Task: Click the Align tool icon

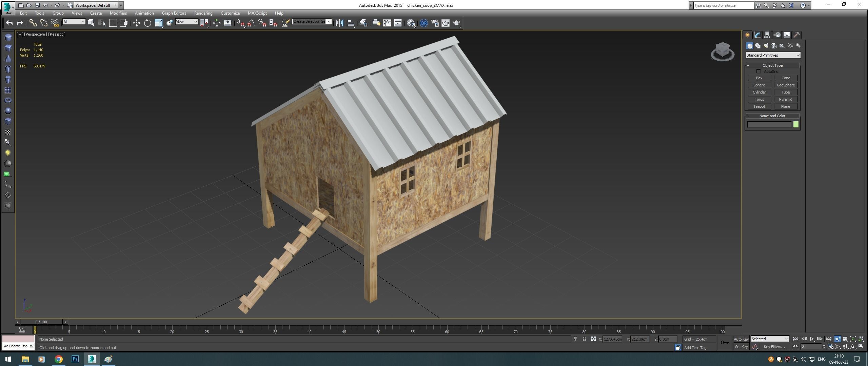Action: (351, 23)
